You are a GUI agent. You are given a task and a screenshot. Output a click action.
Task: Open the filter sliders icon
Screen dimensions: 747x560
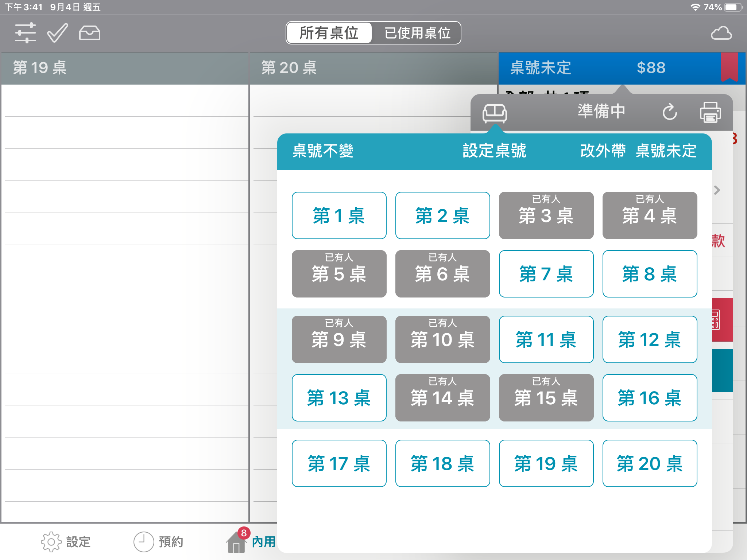tap(26, 33)
